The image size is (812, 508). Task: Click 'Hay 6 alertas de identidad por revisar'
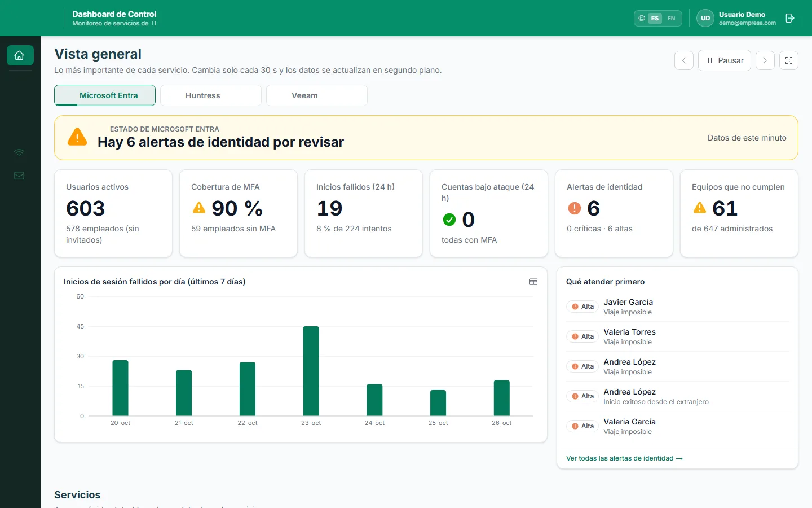(220, 142)
